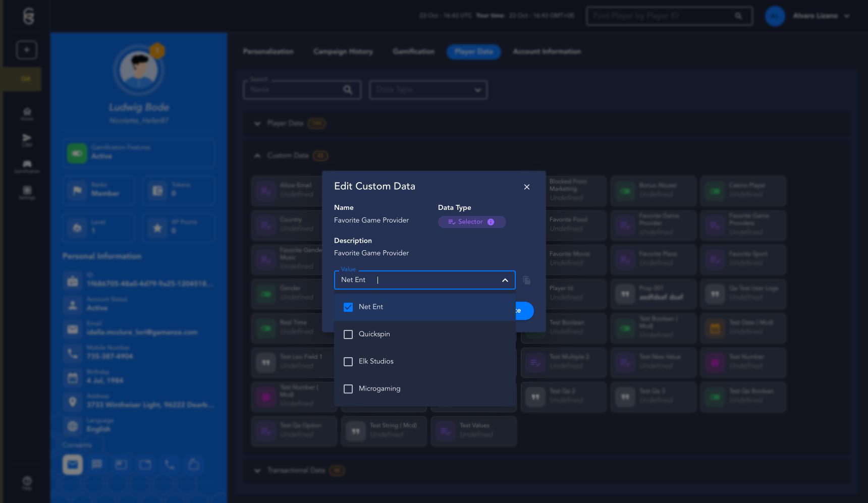The height and width of the screenshot is (503, 868).
Task: Click the copy value icon
Action: pos(527,281)
